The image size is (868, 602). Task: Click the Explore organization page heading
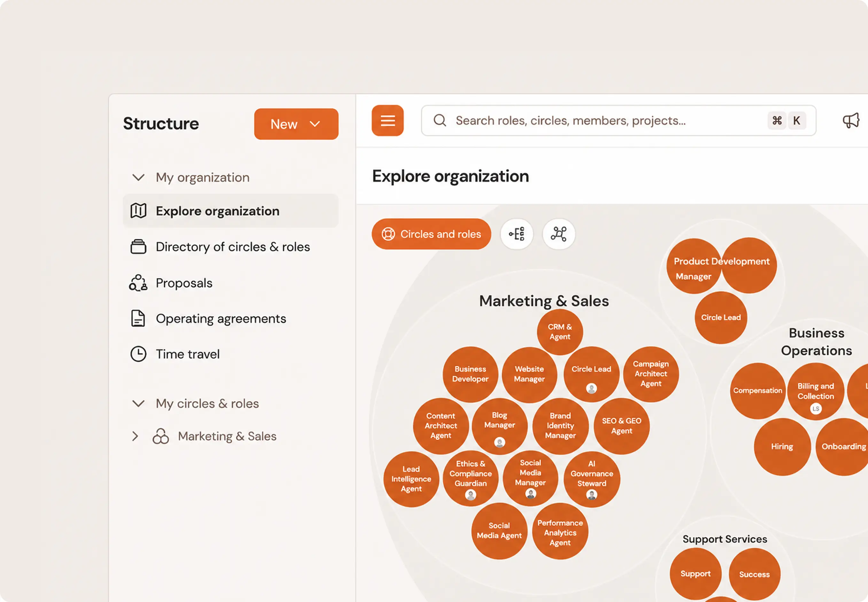point(450,176)
